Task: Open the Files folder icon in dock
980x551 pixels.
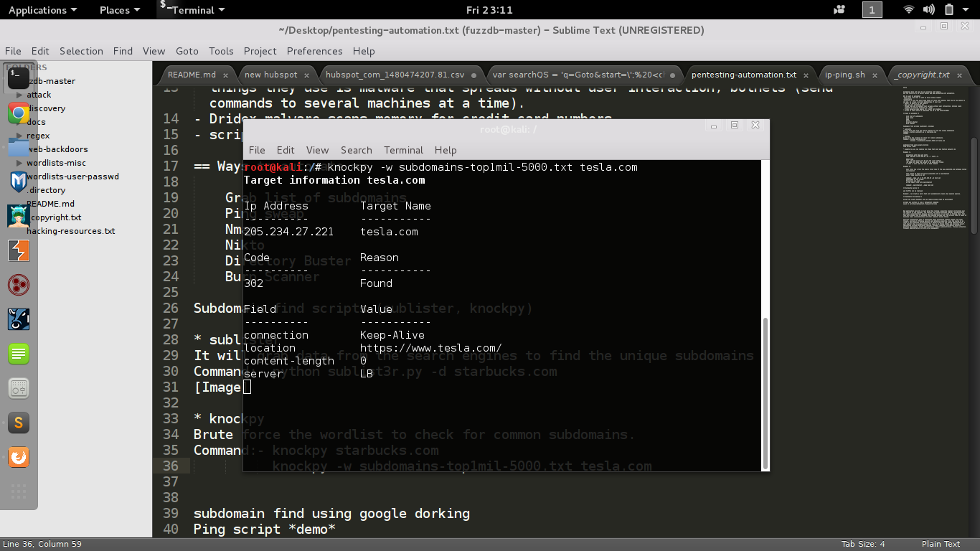Action: click(19, 147)
